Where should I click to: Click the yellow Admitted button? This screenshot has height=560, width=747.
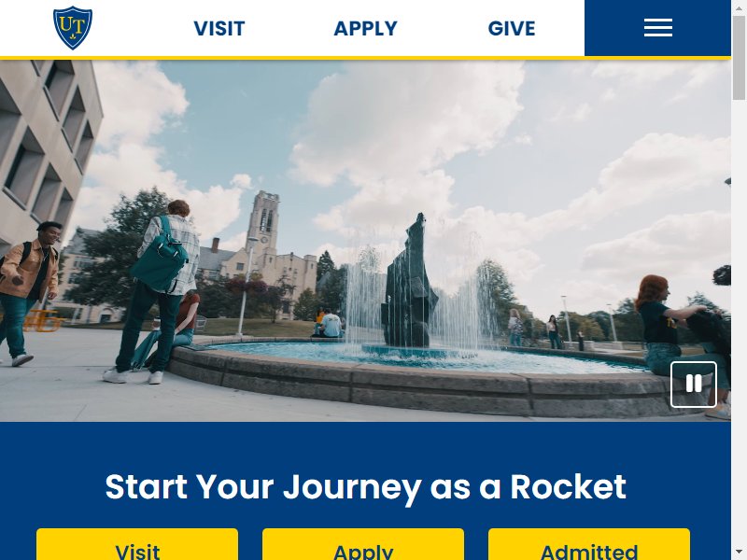589,544
